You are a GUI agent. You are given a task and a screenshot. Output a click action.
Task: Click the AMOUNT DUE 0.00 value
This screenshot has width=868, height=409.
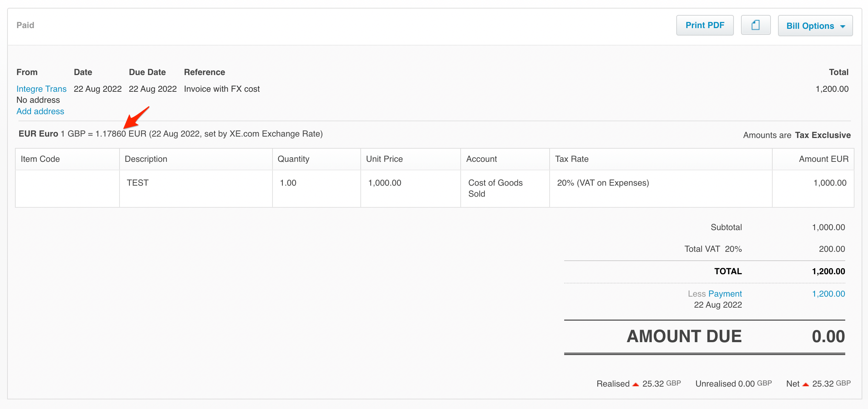pyautogui.click(x=829, y=335)
